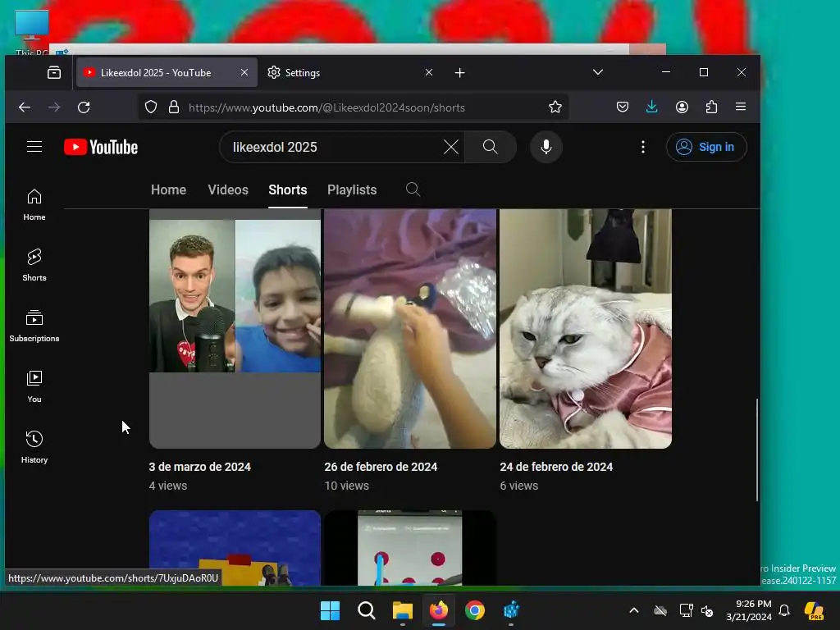Open History in the YouTube sidebar
This screenshot has width=840, height=630.
(x=34, y=447)
